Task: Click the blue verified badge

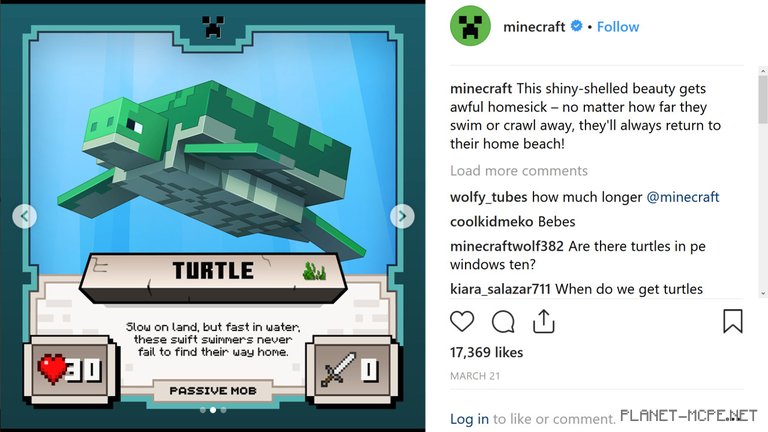Action: [576, 25]
